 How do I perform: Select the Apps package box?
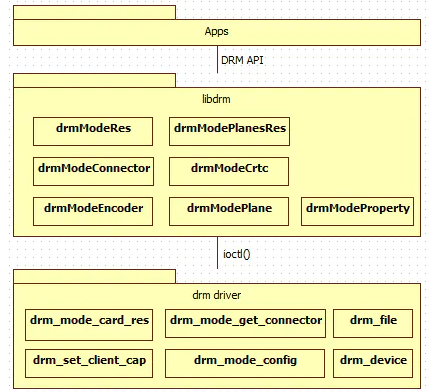pyautogui.click(x=217, y=32)
